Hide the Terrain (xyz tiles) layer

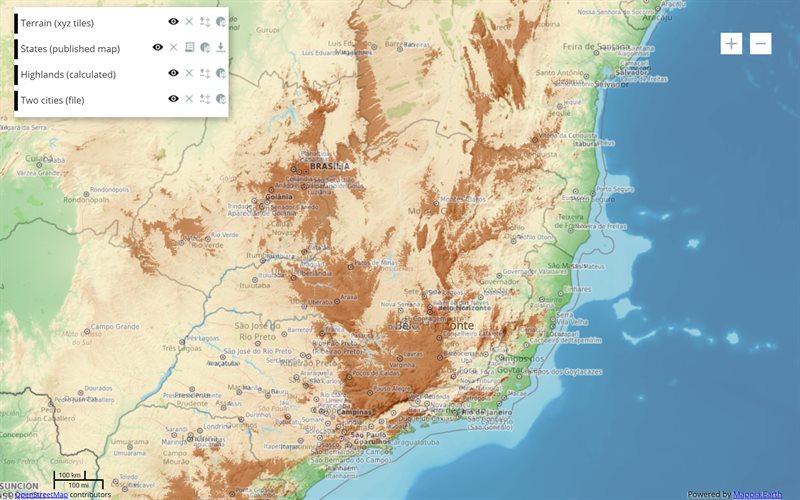pos(173,21)
